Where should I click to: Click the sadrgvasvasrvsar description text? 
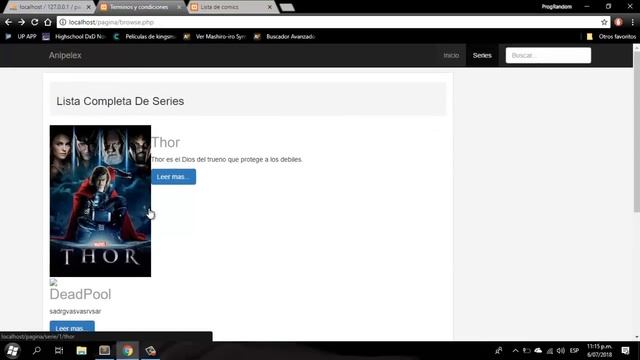[x=75, y=311]
